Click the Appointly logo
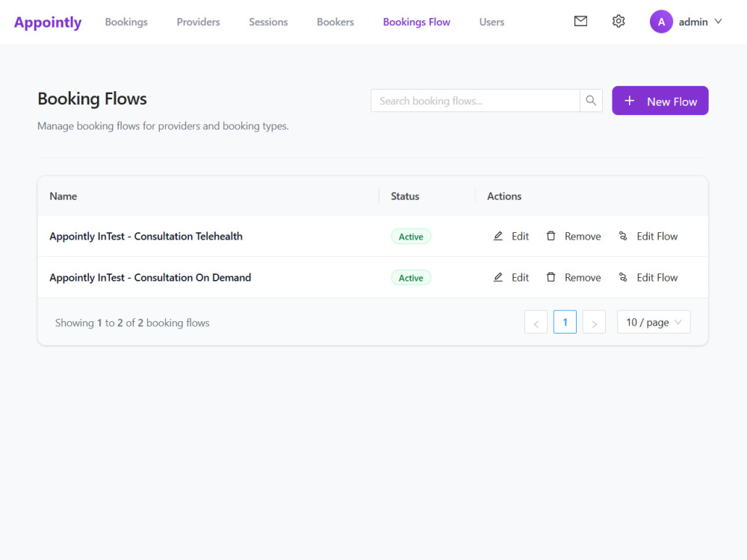Viewport: 747px width, 560px height. point(48,22)
